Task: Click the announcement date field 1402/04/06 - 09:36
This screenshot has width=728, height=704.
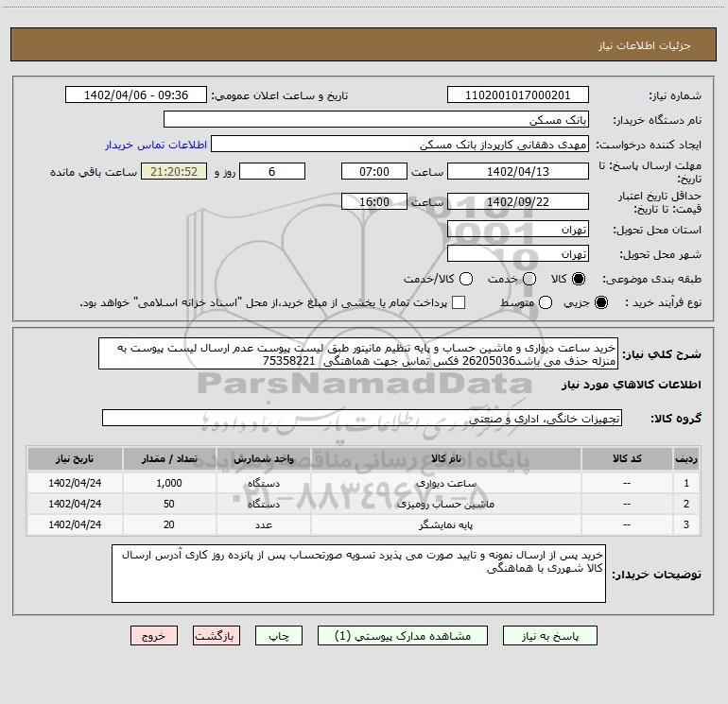Action: (136, 95)
